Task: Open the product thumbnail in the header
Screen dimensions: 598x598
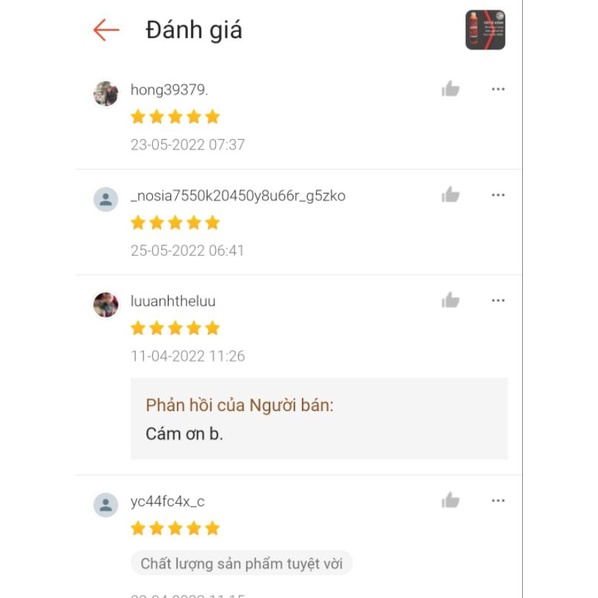Action: coord(485,30)
